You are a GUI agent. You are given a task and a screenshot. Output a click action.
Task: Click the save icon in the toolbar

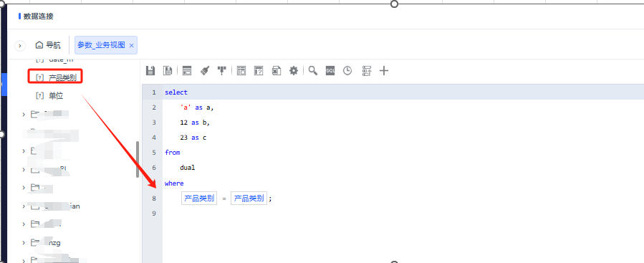coord(150,71)
